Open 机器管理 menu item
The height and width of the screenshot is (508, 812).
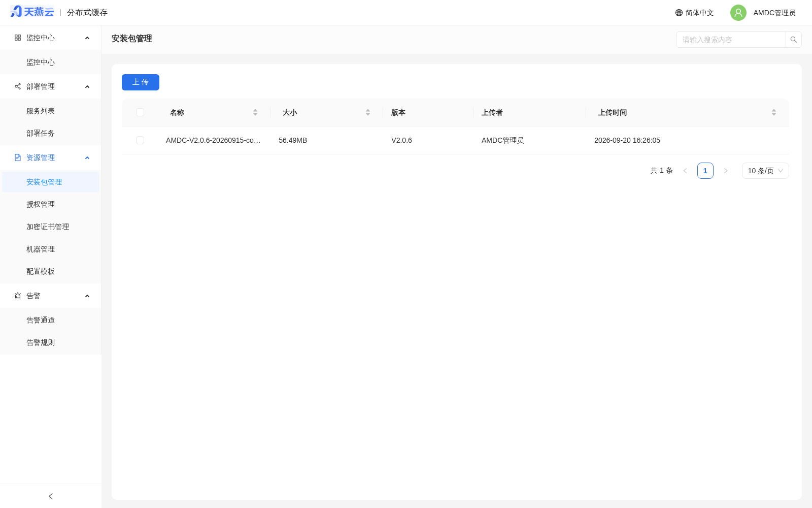(x=51, y=249)
